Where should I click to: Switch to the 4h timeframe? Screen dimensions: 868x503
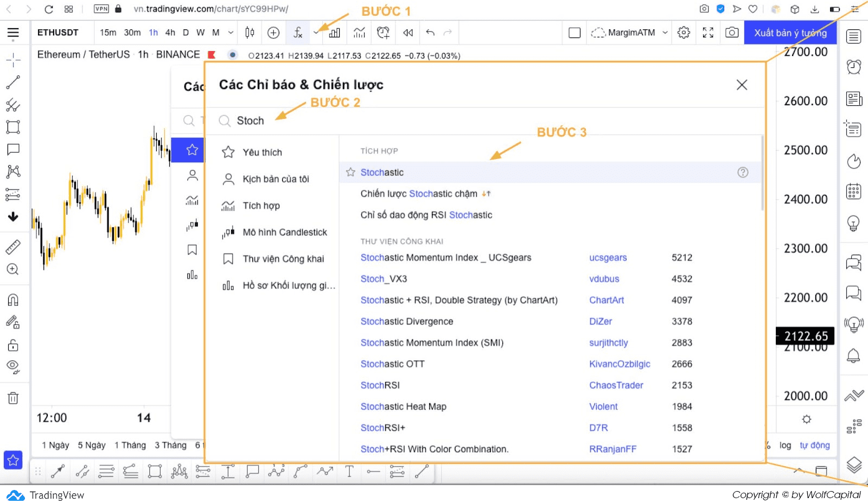(170, 33)
